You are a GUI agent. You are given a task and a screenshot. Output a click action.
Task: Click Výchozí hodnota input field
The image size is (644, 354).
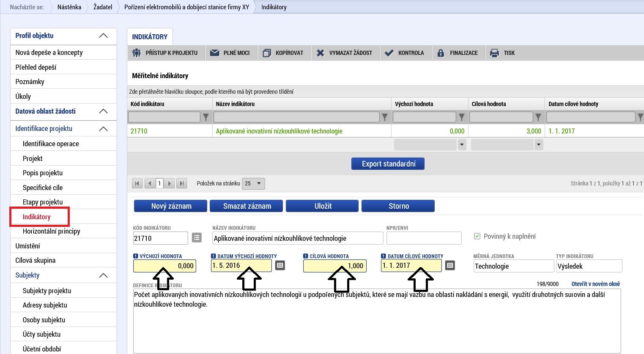click(x=164, y=266)
